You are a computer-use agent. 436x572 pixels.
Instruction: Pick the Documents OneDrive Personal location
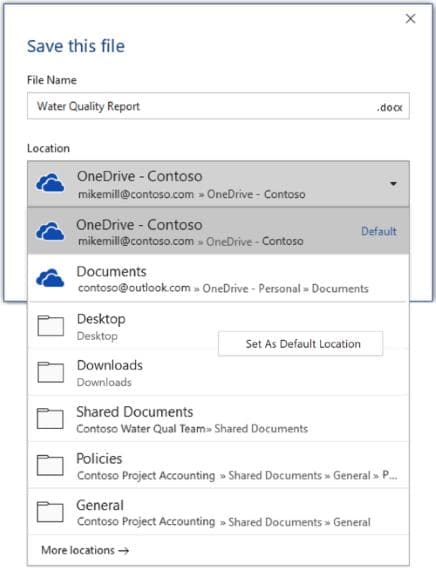coord(218,278)
